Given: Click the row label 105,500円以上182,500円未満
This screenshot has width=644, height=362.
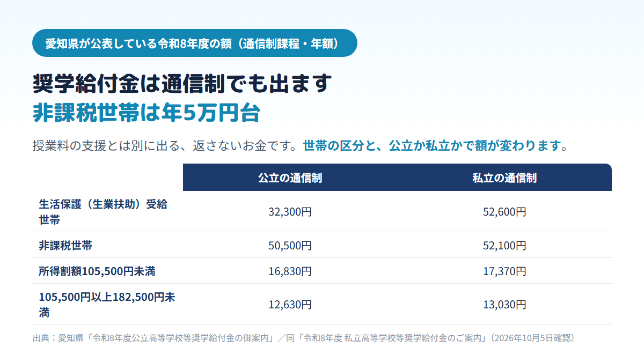Looking at the screenshot, I should click(x=107, y=305).
